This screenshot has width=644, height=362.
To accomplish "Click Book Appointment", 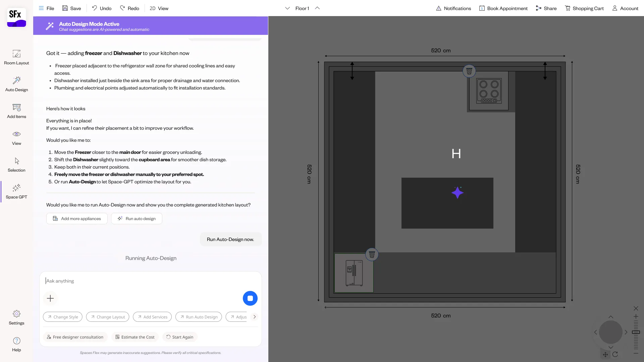I will coord(503,8).
